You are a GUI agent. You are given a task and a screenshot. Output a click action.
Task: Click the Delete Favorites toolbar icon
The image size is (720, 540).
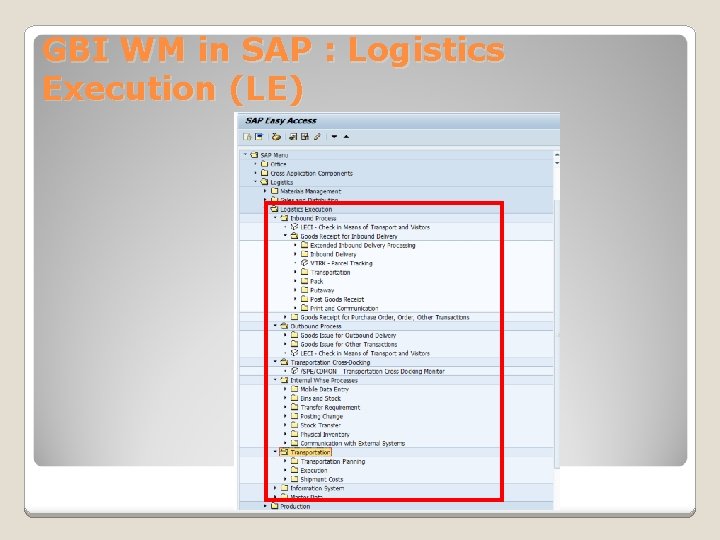click(x=305, y=137)
